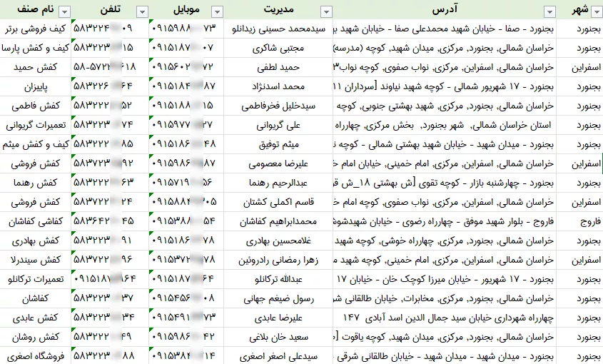Select address cell starting فاروج - بلوار شهید موفق
Screen dimensions: 603x364
(445, 221)
